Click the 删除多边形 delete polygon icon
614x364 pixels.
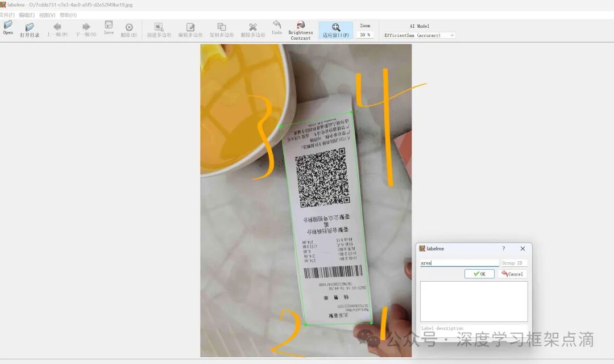[253, 30]
